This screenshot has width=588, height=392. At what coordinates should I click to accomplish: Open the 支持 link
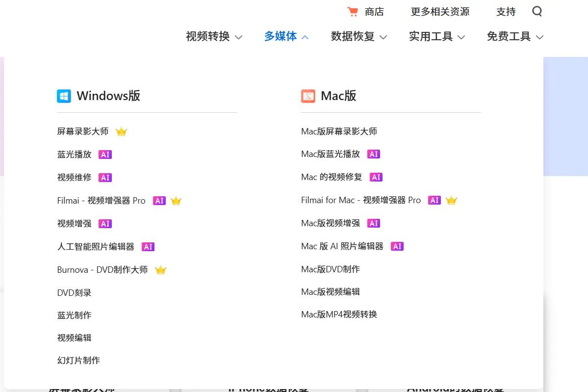pyautogui.click(x=506, y=11)
